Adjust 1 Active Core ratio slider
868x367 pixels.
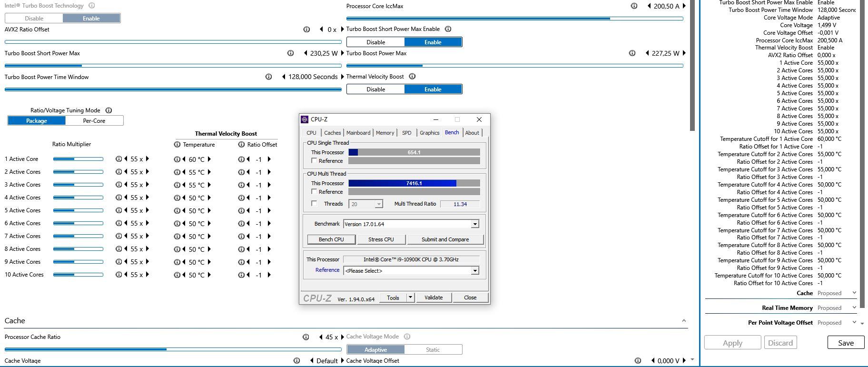pos(78,159)
